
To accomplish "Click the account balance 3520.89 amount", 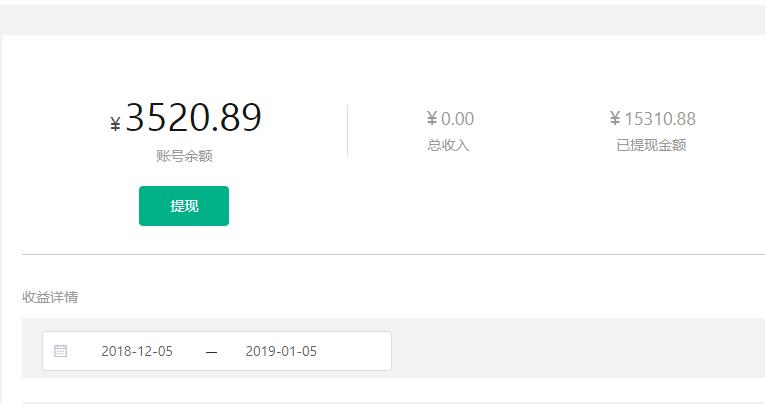I will [x=193, y=118].
